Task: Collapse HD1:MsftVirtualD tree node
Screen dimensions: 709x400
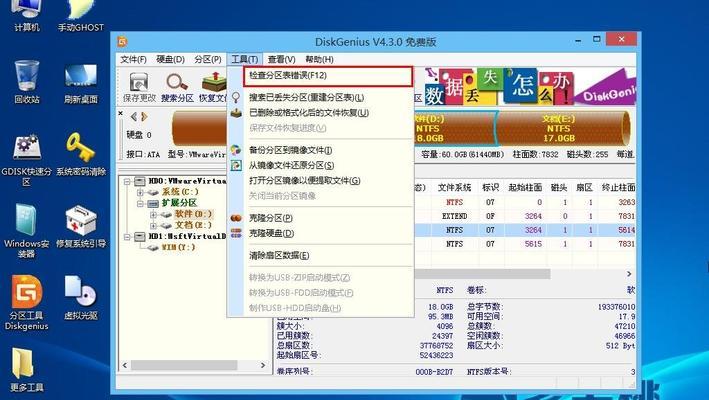Action: click(x=128, y=236)
